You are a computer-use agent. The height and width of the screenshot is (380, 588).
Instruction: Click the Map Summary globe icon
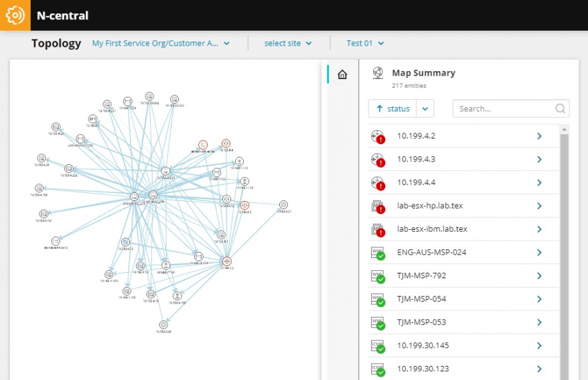pyautogui.click(x=378, y=73)
